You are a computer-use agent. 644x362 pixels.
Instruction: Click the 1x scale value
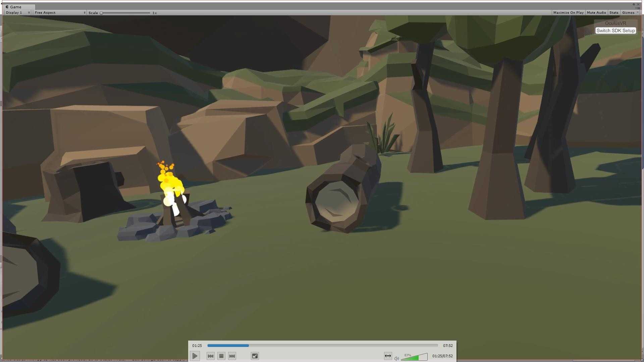154,13
